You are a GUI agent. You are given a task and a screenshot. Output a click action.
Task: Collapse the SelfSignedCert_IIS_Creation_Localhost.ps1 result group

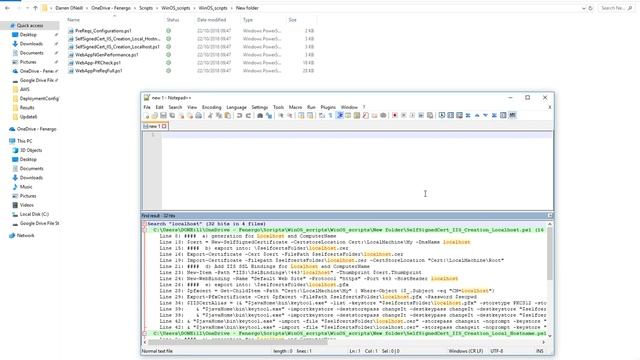(144, 230)
